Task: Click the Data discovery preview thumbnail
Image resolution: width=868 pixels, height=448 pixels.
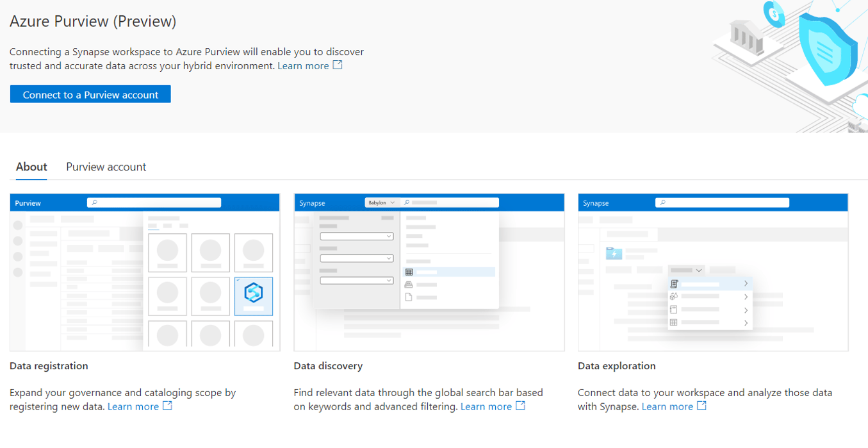Action: pyautogui.click(x=429, y=272)
